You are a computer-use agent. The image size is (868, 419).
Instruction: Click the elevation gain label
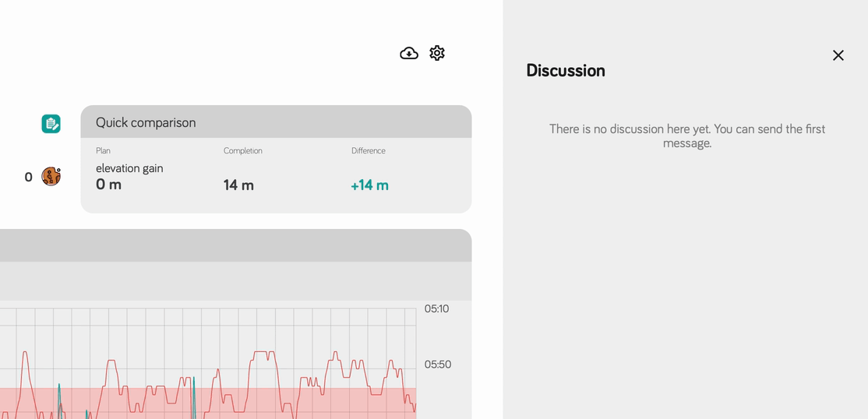(x=129, y=168)
